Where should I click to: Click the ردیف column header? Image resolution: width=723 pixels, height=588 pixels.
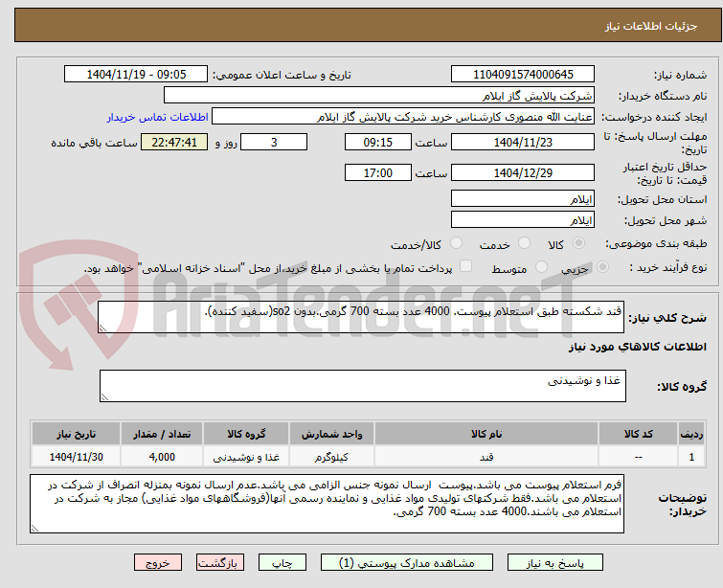(x=691, y=434)
